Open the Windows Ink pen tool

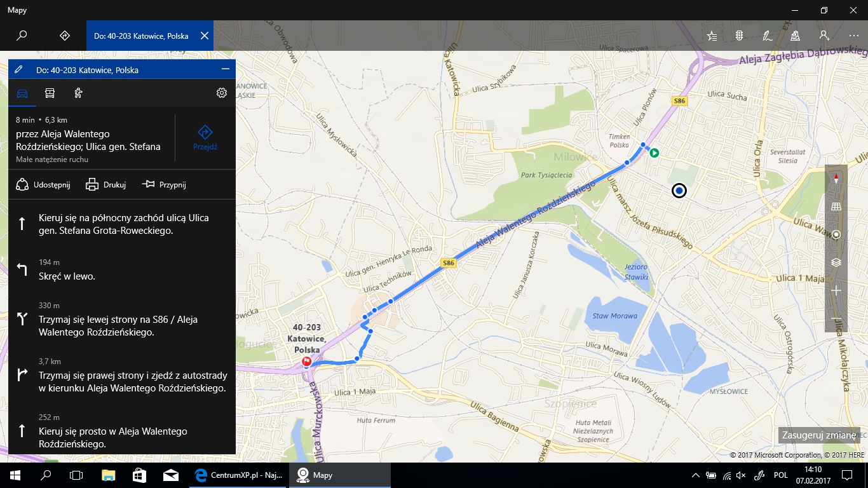click(767, 36)
